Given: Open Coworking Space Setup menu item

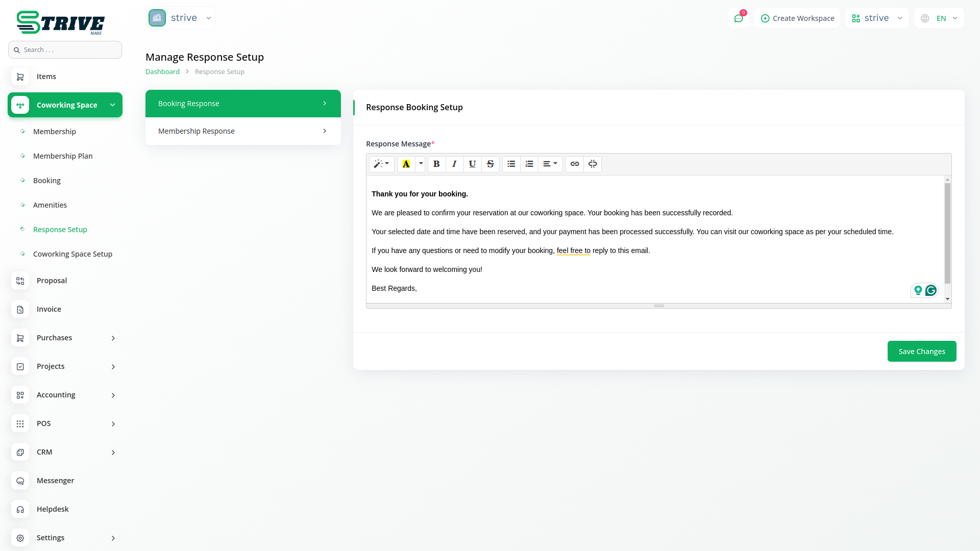Looking at the screenshot, I should point(72,254).
